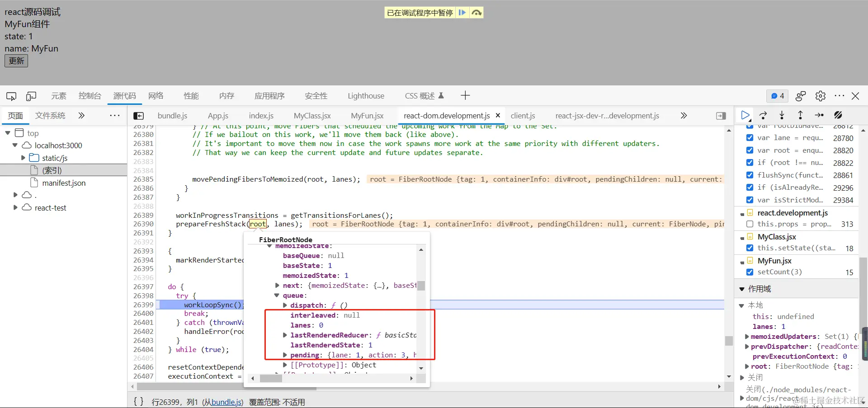
Task: Deactivate all breakpoints icon
Action: click(838, 115)
